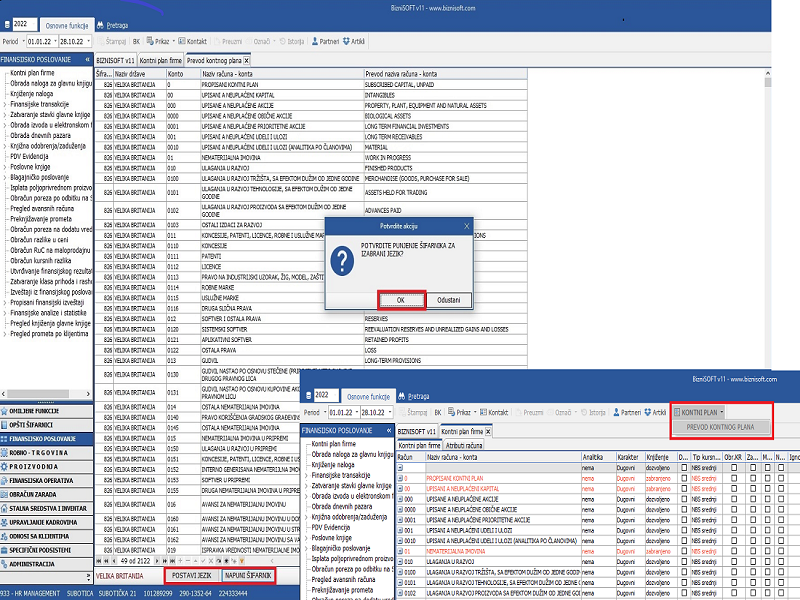
Task: Click the Artikli toolbar icon
Action: [353, 41]
